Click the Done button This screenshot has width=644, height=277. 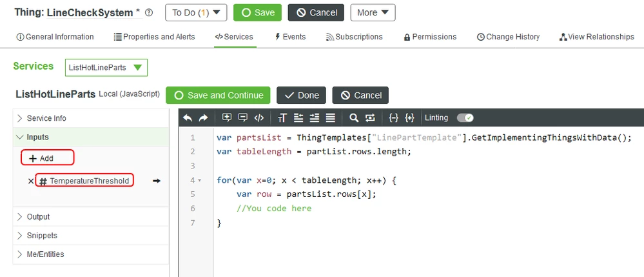[x=301, y=96]
